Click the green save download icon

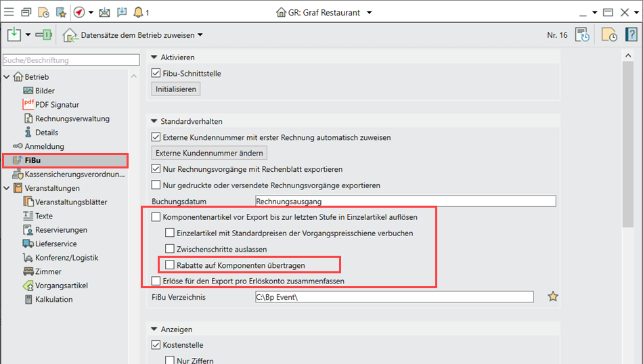click(x=14, y=35)
